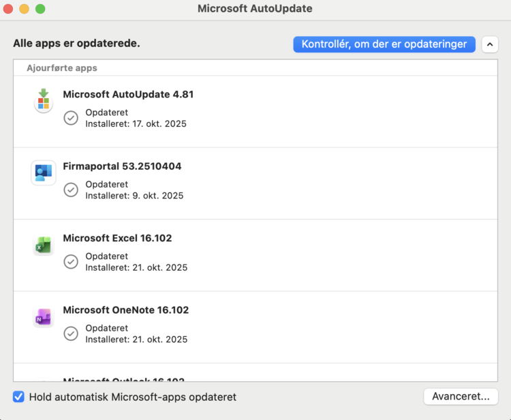Viewport: 511px width, 420px height.
Task: Toggle 'Hold automatisk Microsoft-apps opdateret' checkbox
Action: (19, 397)
